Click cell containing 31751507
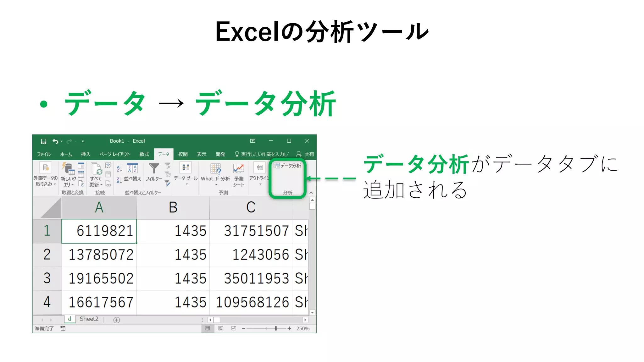Screen dimensions: 644x362 (x=251, y=231)
